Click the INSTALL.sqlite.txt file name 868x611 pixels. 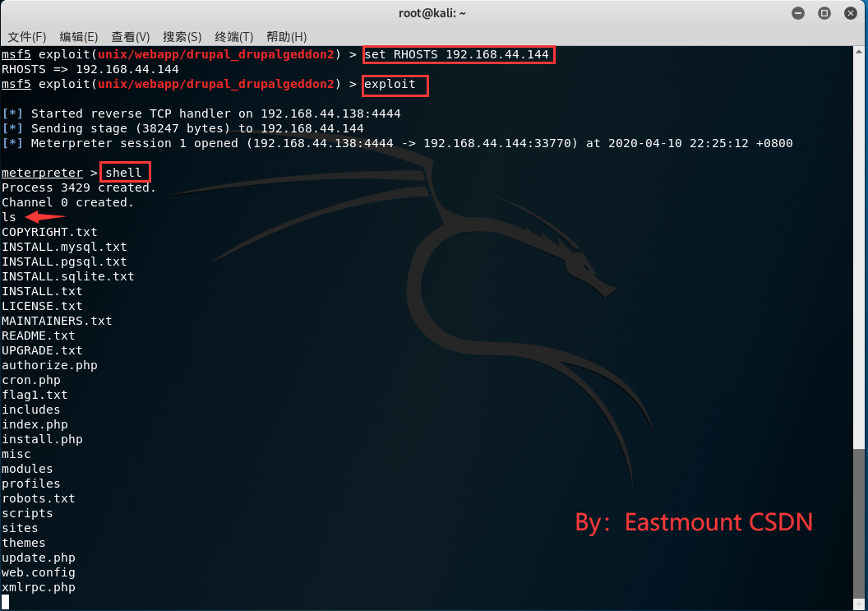pyautogui.click(x=67, y=276)
